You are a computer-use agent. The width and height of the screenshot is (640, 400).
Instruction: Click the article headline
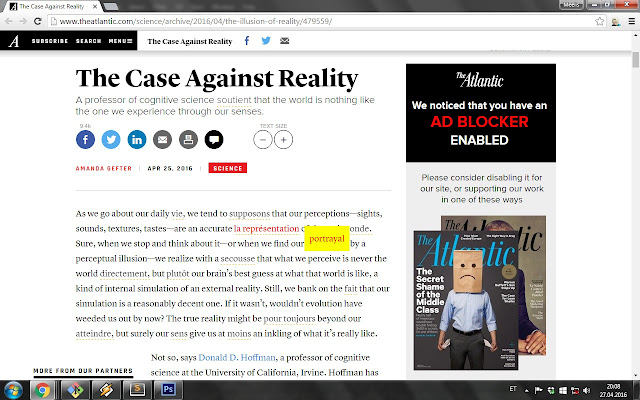point(217,78)
